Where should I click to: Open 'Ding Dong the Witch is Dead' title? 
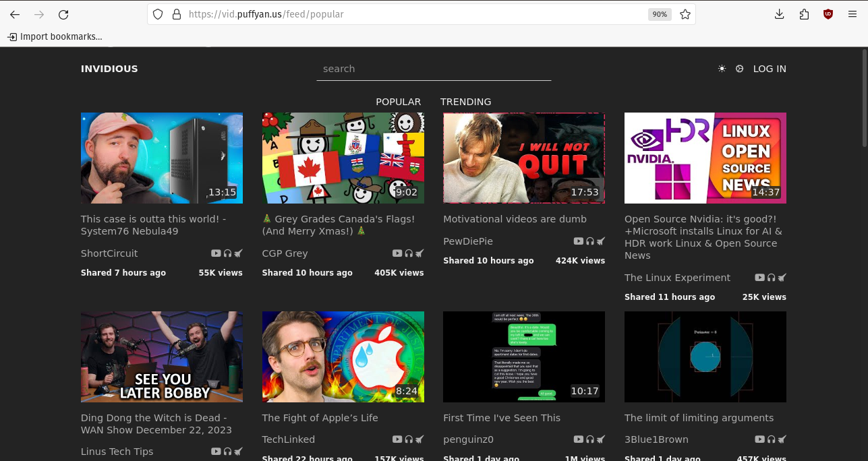[x=156, y=424]
